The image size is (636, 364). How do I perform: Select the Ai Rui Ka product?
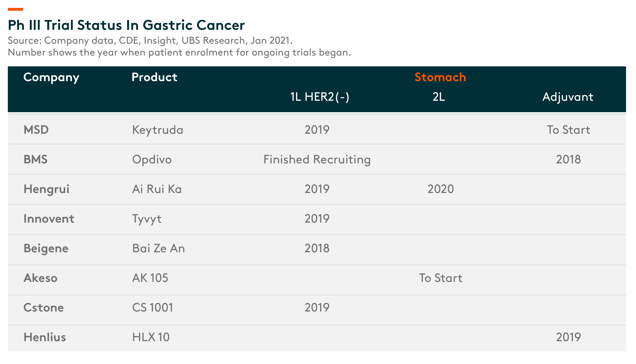[x=157, y=189]
